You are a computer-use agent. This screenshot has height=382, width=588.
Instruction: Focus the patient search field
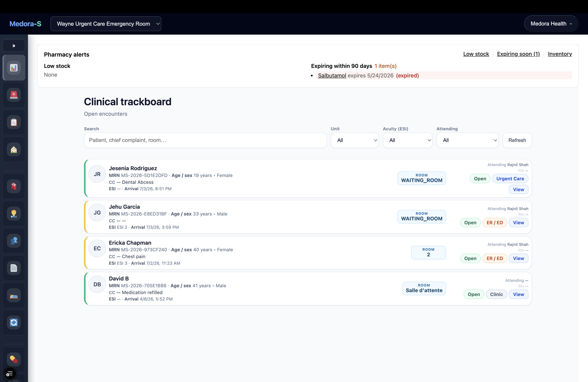point(205,140)
